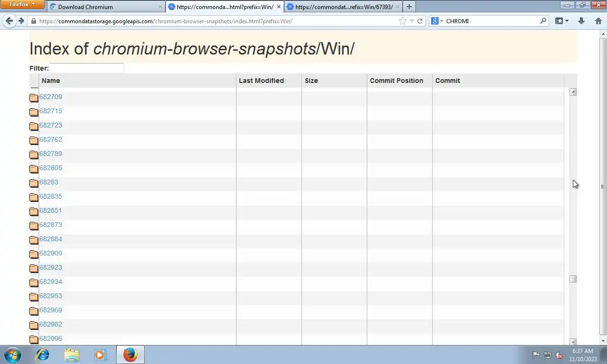607x364 pixels.
Task: Go forward with the browser Forward arrow
Action: 21,21
